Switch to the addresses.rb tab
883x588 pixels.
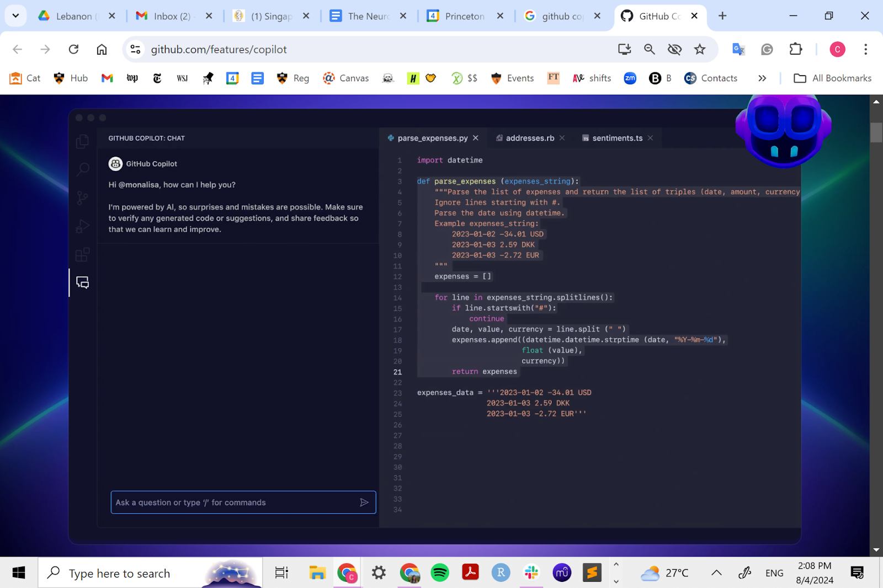(x=529, y=138)
